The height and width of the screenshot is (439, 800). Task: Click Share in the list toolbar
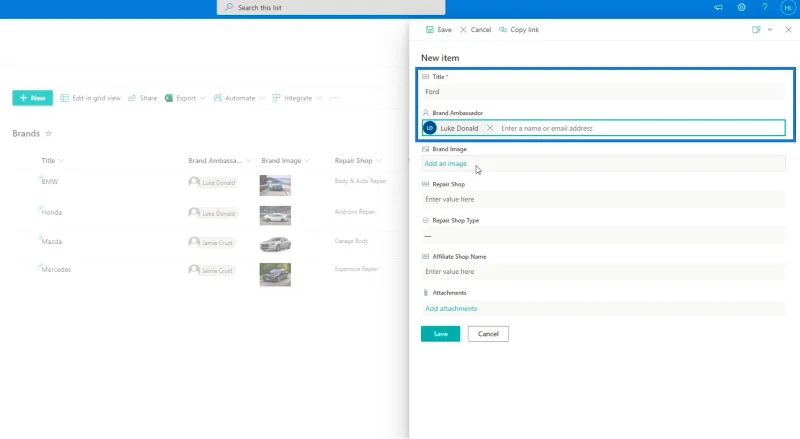coord(142,98)
